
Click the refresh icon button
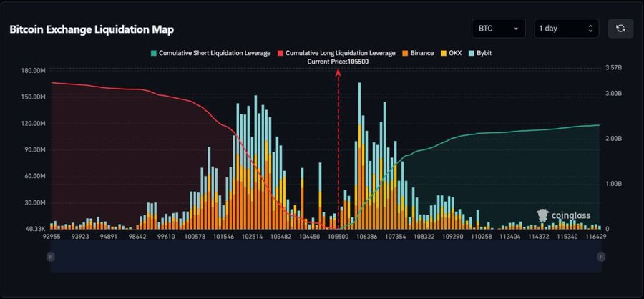tap(620, 29)
